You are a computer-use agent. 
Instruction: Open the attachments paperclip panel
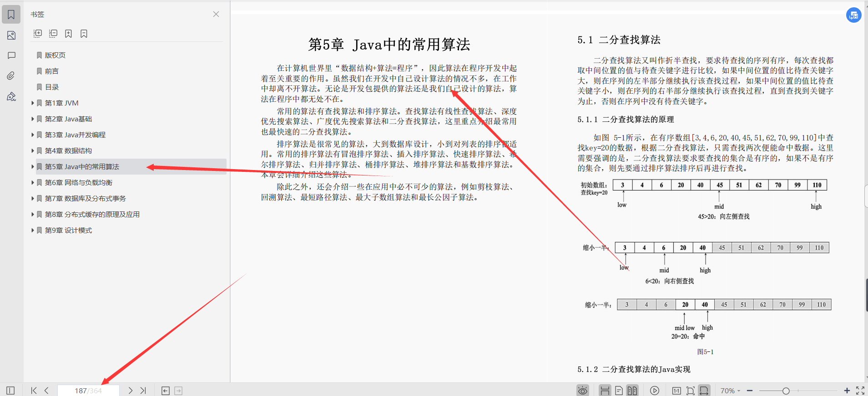pos(11,75)
